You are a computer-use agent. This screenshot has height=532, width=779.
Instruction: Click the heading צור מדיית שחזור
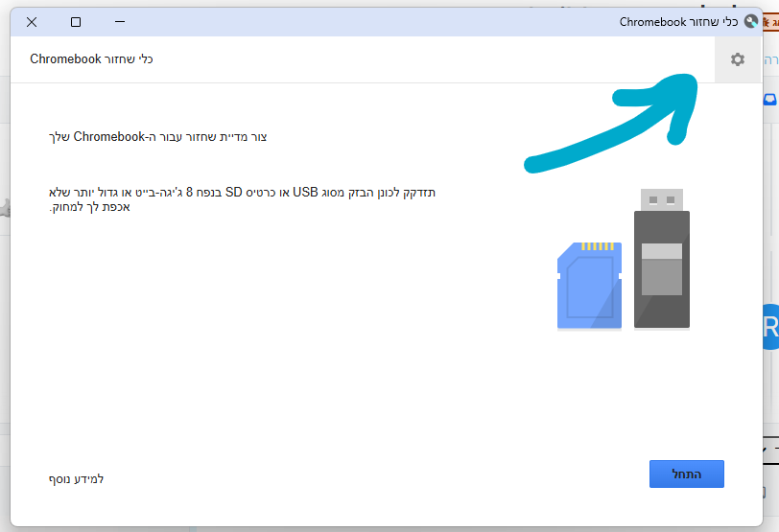tap(157, 137)
